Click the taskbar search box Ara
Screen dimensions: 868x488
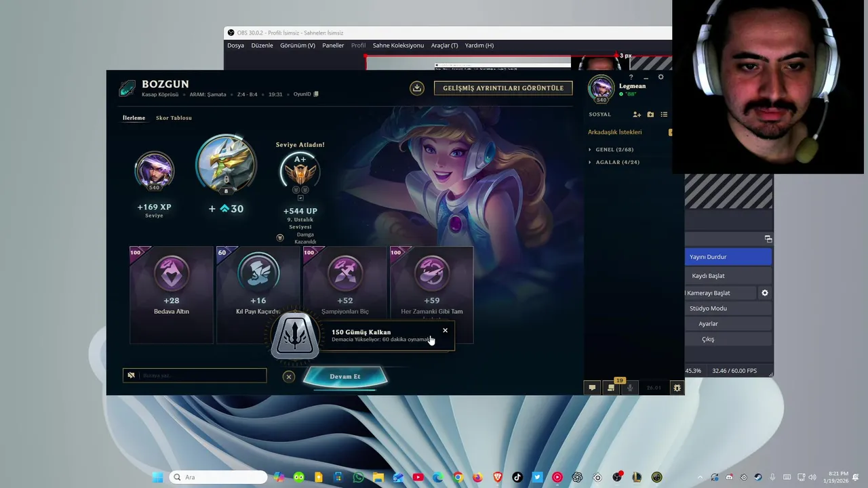(218, 477)
